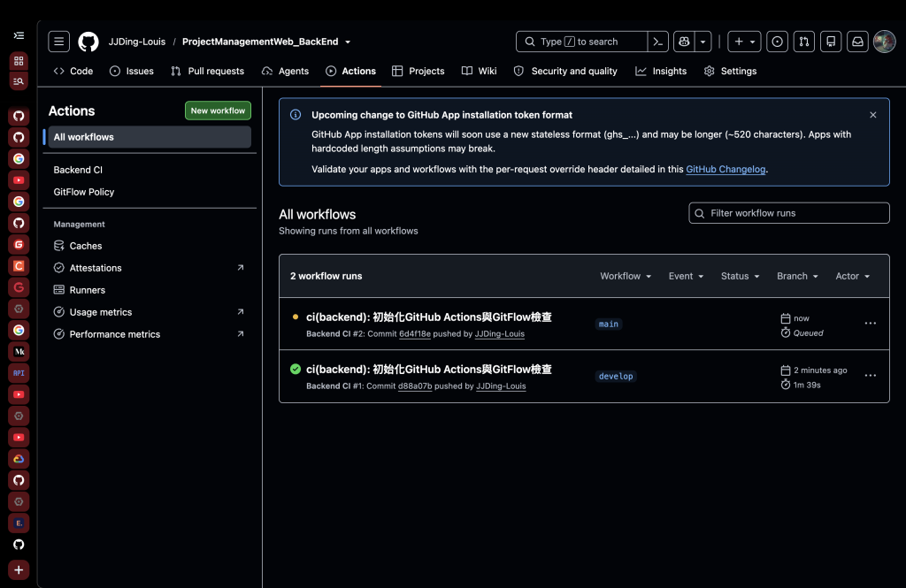Click the Mk icon in left sidebar
The image size is (906, 588).
click(x=19, y=351)
